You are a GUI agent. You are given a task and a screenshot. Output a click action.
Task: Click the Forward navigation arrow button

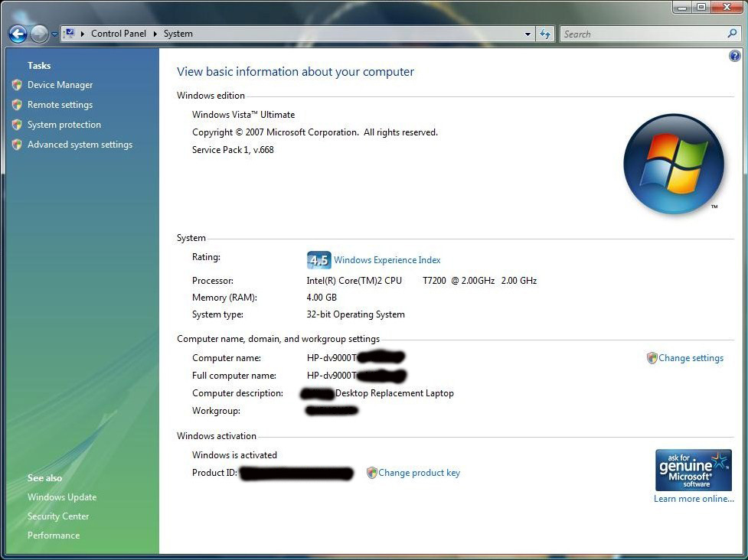pos(39,34)
